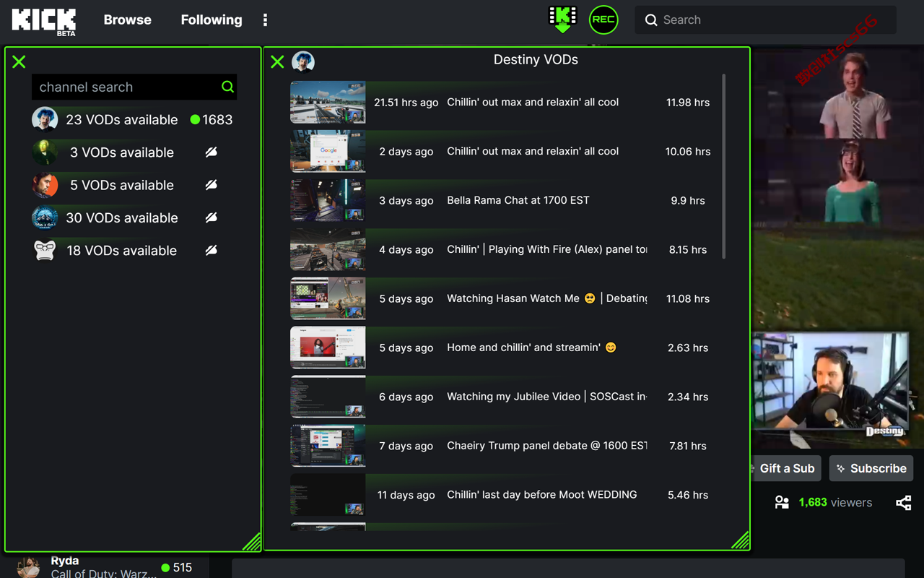924x578 pixels.
Task: Click the Gift a Sub button
Action: 787,468
